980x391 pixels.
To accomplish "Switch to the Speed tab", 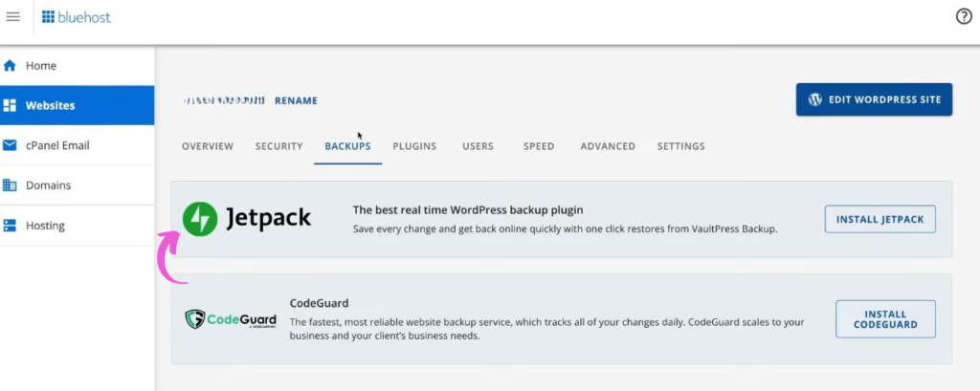I will [x=539, y=146].
